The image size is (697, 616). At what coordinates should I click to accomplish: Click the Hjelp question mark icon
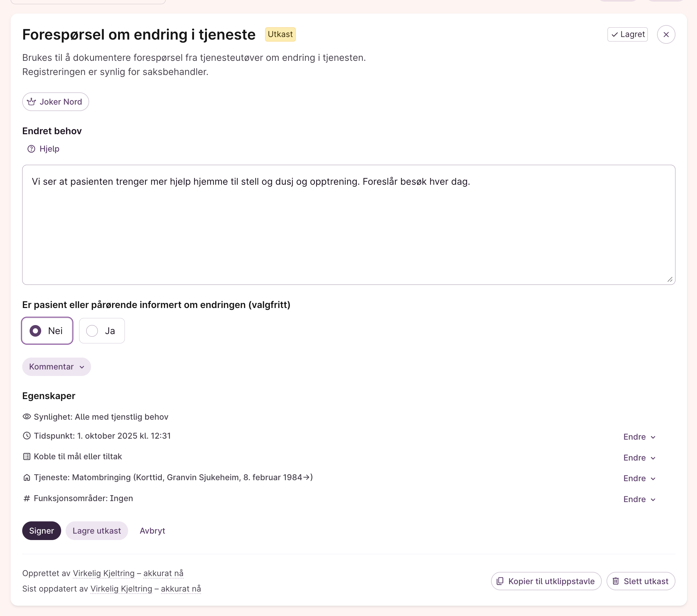(x=31, y=149)
